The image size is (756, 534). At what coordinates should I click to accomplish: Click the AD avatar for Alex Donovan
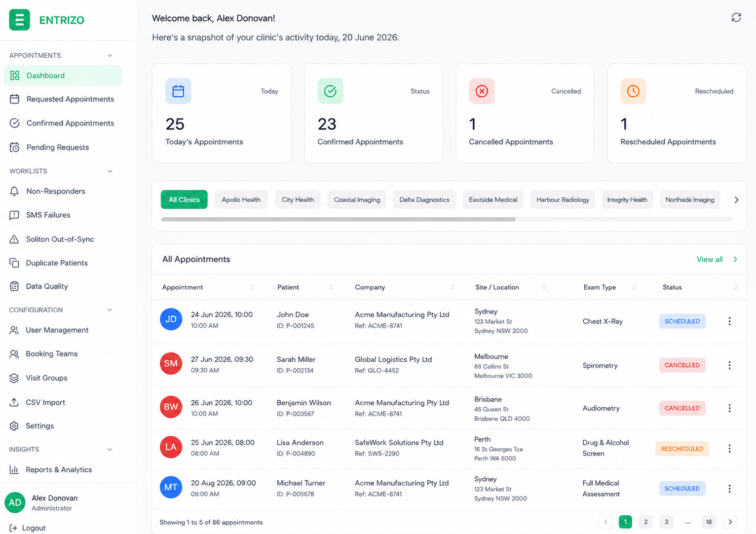point(15,503)
